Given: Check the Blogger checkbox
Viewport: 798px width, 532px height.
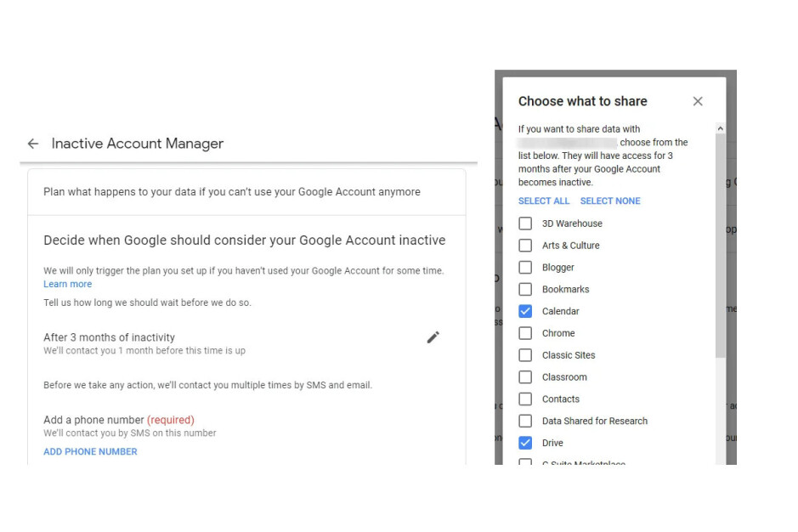Looking at the screenshot, I should pyautogui.click(x=525, y=267).
